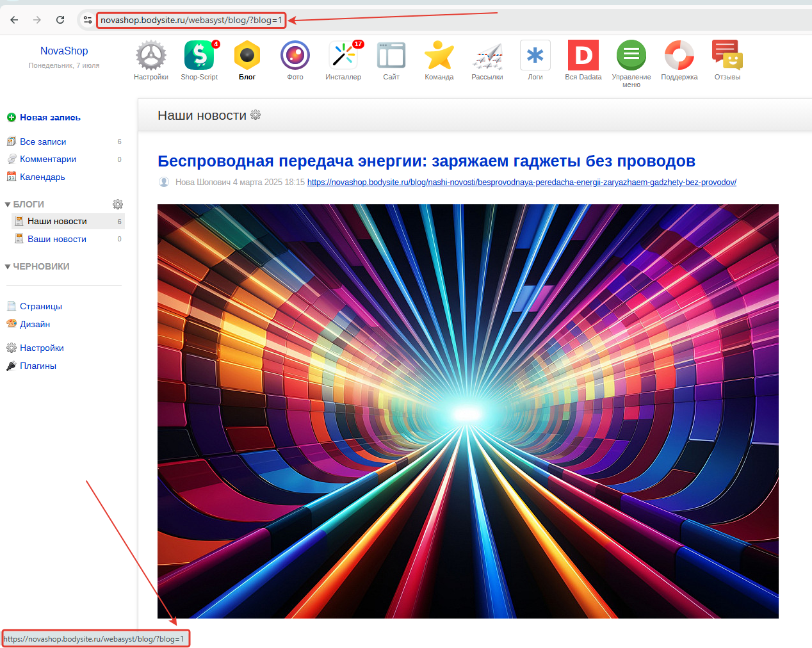Open Календарь in sidebar
Image resolution: width=812 pixels, height=648 pixels.
click(x=42, y=177)
